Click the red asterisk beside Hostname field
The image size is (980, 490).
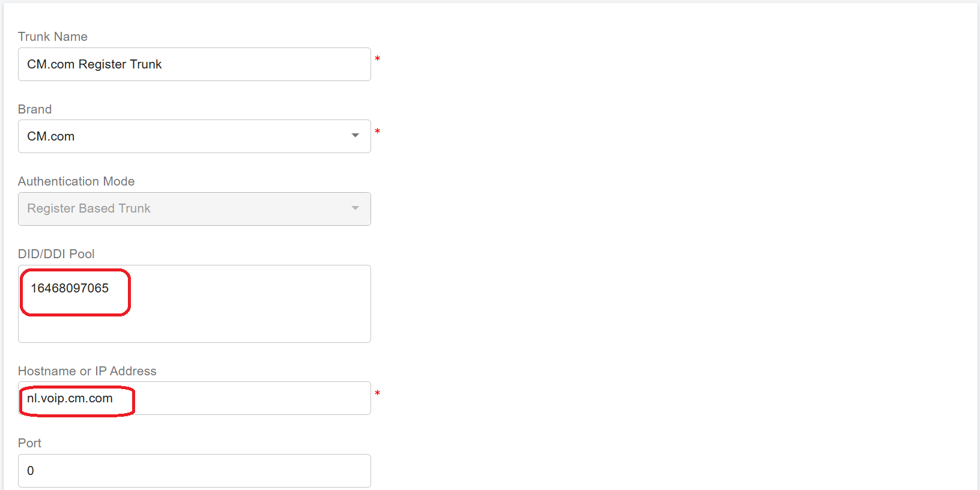[377, 393]
